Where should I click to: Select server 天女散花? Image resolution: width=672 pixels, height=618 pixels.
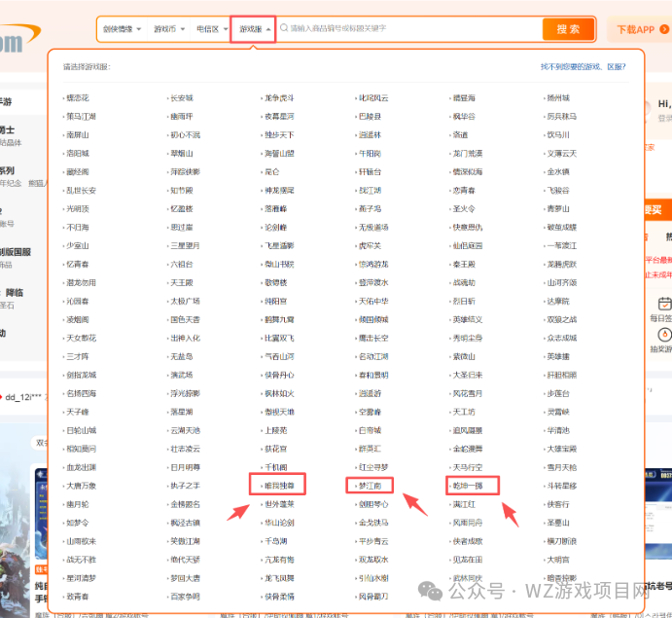(x=81, y=338)
